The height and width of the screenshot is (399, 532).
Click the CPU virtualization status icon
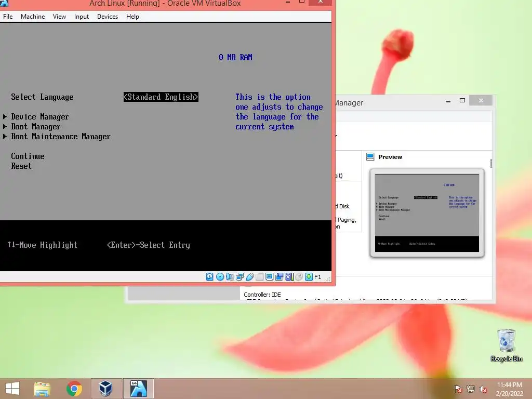tap(289, 277)
